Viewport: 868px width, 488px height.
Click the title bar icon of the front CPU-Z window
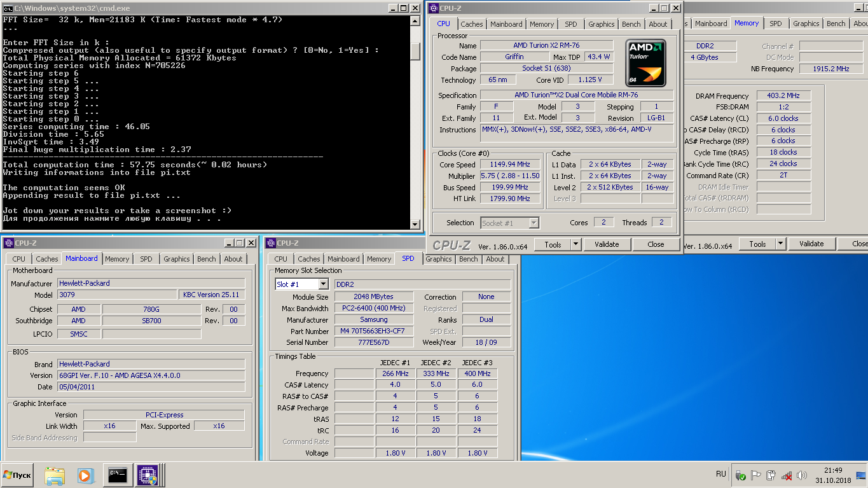pyautogui.click(x=434, y=8)
